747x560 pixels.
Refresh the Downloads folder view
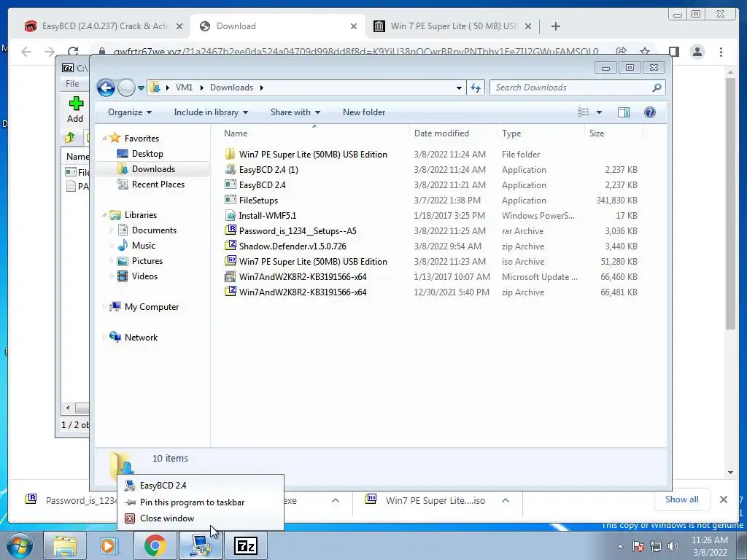(476, 87)
